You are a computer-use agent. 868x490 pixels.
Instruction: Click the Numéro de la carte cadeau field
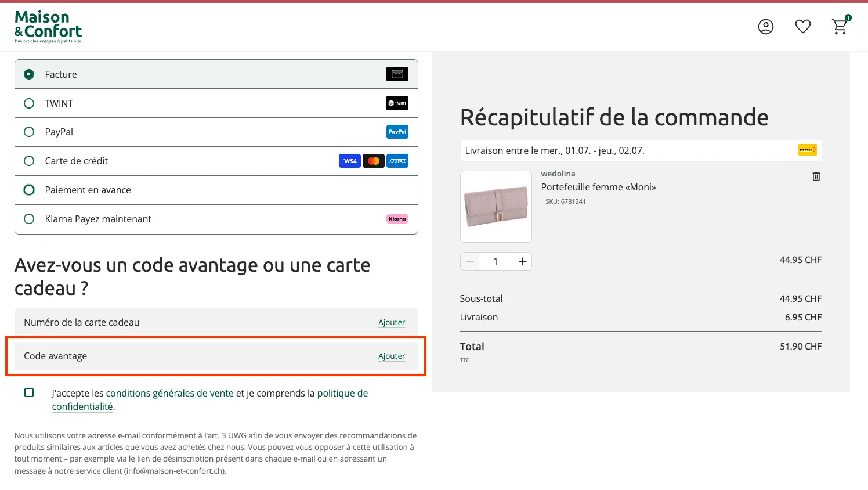tap(216, 322)
